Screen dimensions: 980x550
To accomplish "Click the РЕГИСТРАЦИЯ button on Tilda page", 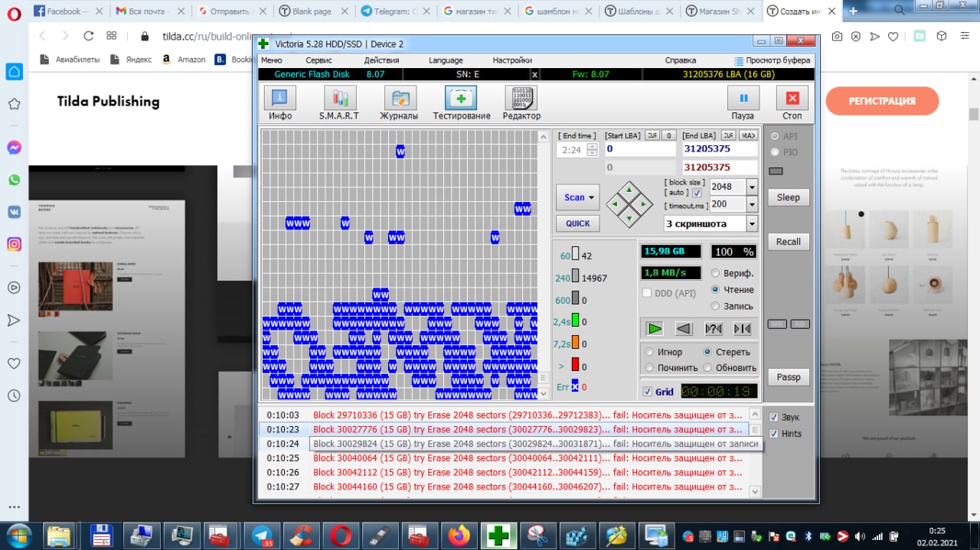I will [x=882, y=101].
